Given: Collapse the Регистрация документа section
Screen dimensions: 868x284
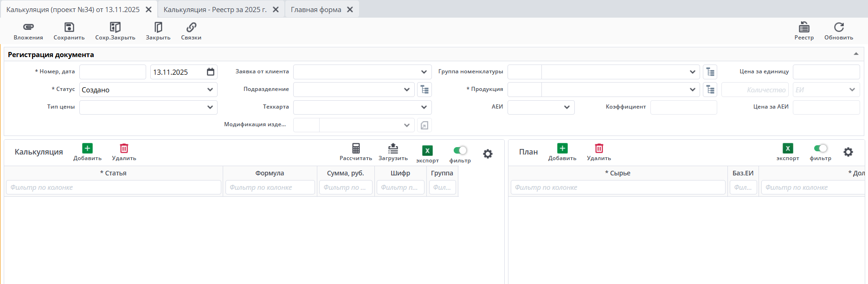Looking at the screenshot, I should click(x=856, y=54).
